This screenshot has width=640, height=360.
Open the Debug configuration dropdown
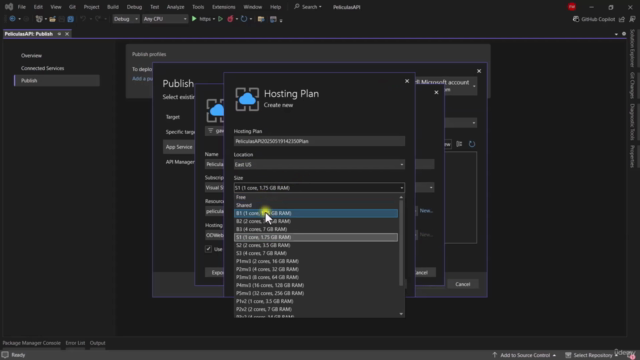pyautogui.click(x=125, y=19)
